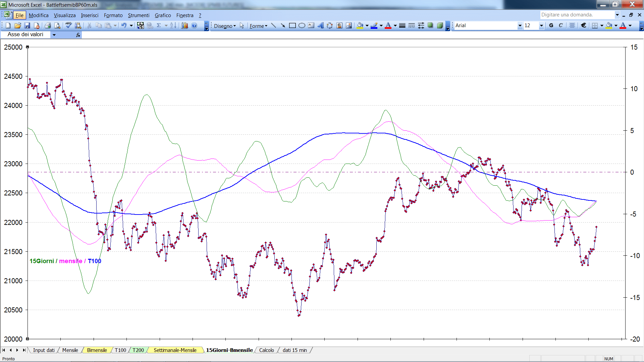Open Excel help with the question mark icon
This screenshot has height=362, width=644.
194,25
